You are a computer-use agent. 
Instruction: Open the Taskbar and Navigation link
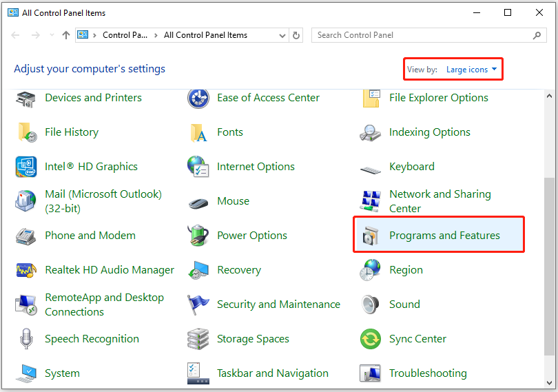click(x=273, y=373)
